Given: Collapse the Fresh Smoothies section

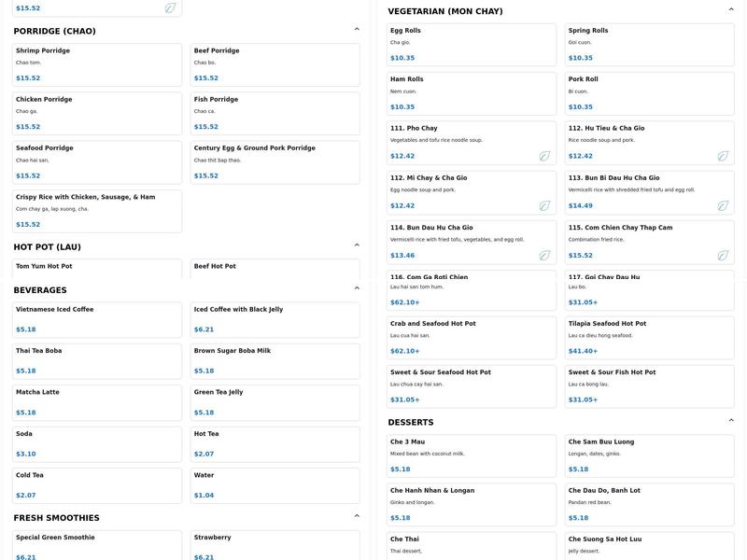Looking at the screenshot, I should coord(357,516).
